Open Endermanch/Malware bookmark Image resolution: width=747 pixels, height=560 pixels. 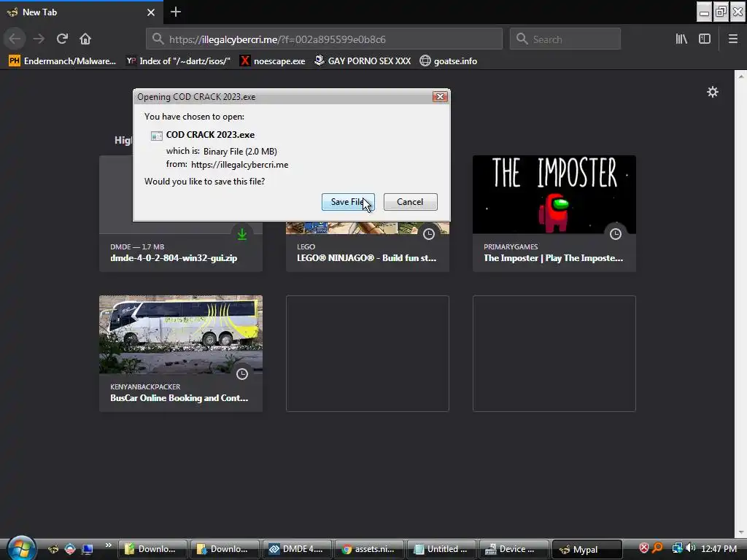tap(62, 61)
